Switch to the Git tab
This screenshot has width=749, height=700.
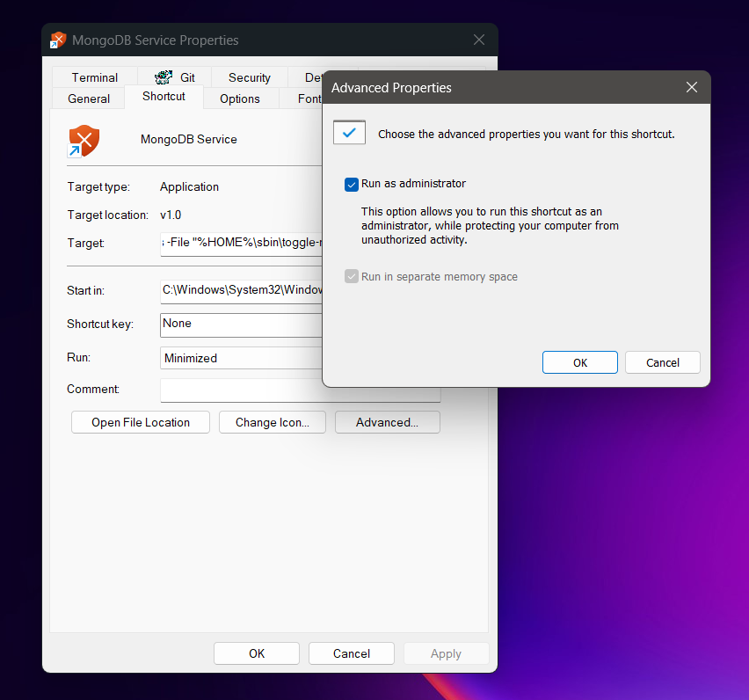click(x=175, y=77)
